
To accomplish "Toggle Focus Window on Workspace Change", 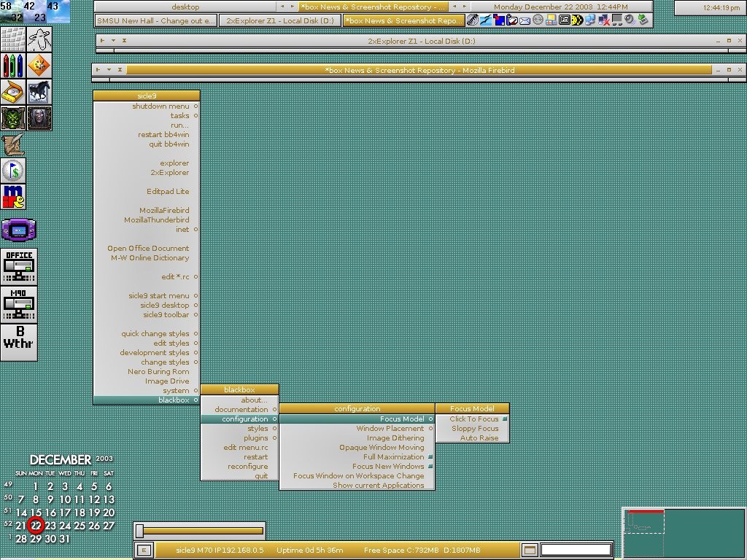I will (357, 475).
